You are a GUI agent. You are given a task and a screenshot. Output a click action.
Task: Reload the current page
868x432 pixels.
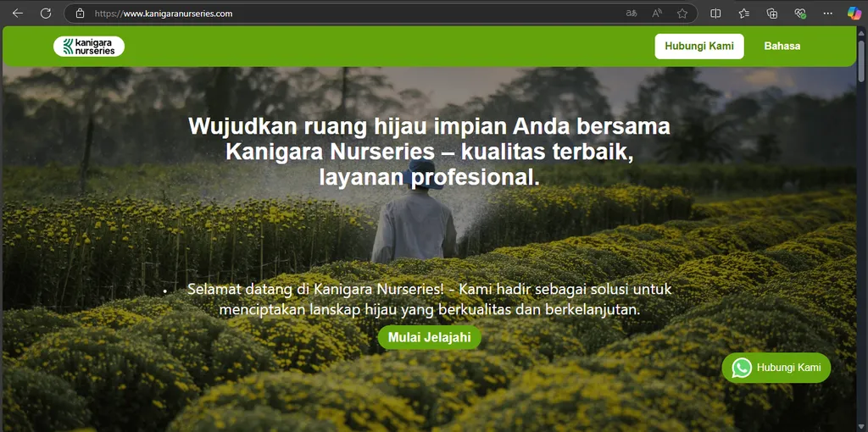point(46,14)
